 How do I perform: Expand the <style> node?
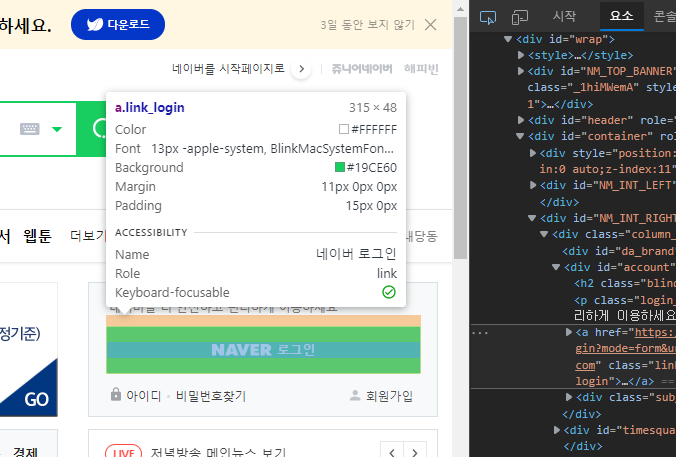pos(521,55)
